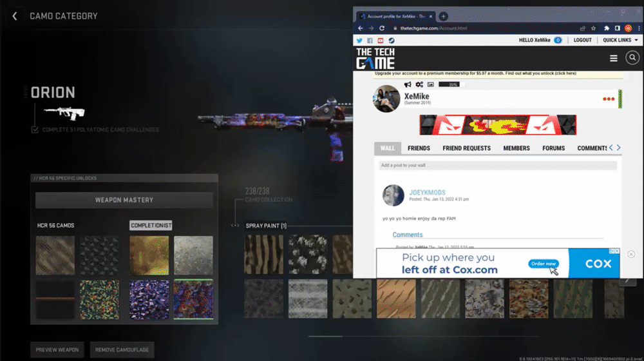
Task: Click the LOGOUT link
Action: (x=582, y=40)
